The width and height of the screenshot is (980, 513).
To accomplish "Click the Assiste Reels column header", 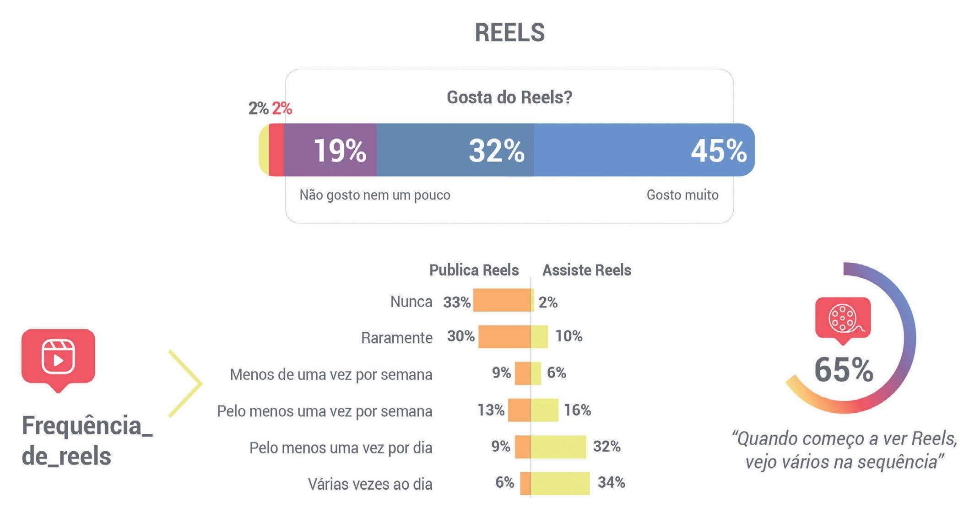I will (x=586, y=270).
